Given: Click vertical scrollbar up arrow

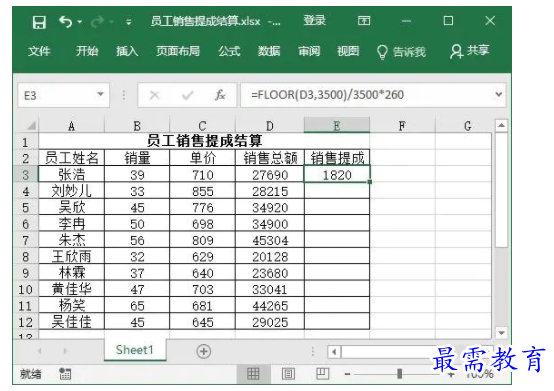Looking at the screenshot, I should [501, 125].
